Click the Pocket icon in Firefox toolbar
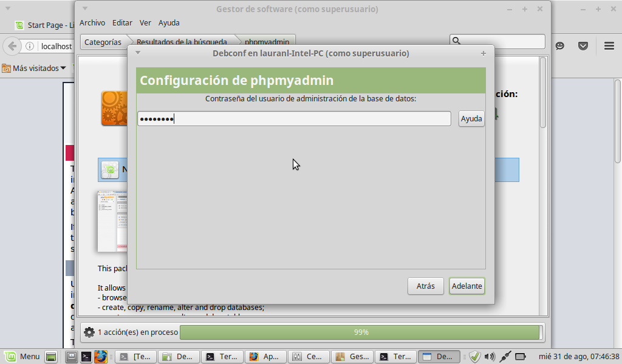Screen dimensions: 622x364 pyautogui.click(x=583, y=46)
